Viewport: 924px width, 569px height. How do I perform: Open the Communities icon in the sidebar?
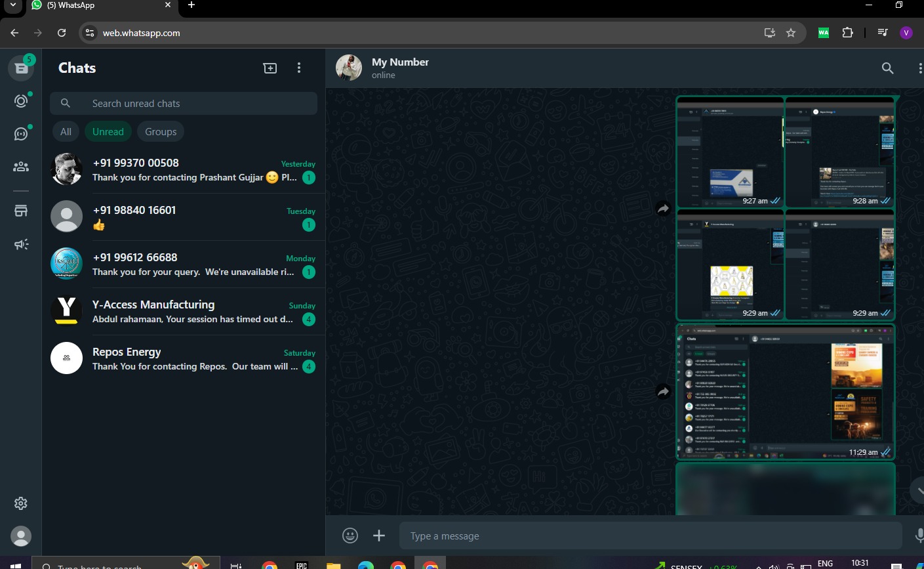[21, 166]
